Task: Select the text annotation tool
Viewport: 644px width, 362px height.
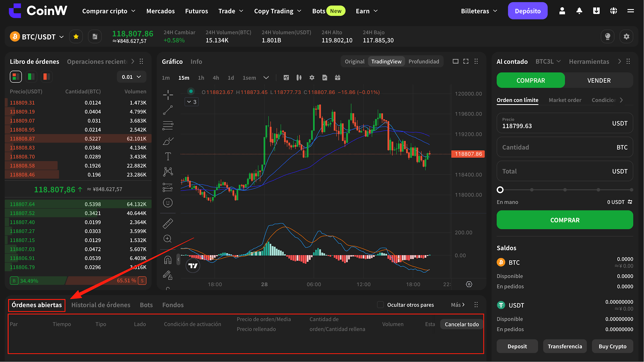Action: coord(168,156)
